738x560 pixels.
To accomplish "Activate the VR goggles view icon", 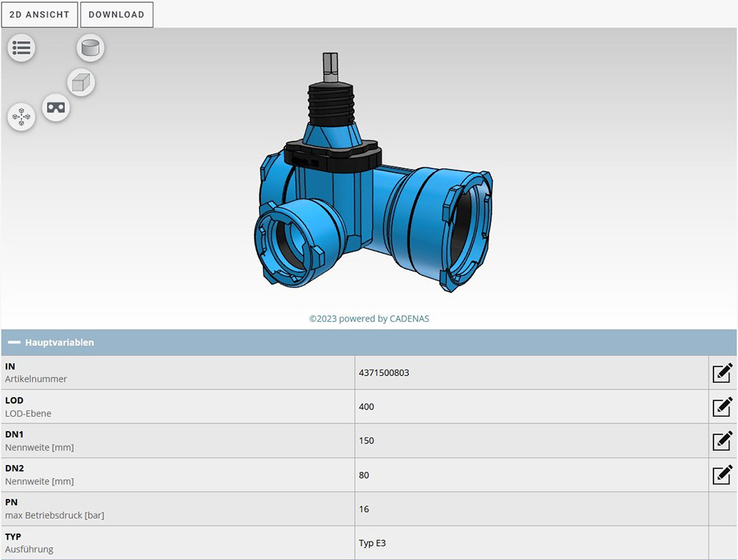I will 56,107.
